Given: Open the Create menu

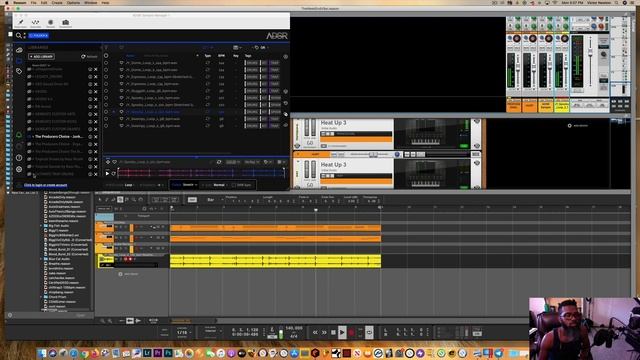Looking at the screenshot, I should pyautogui.click(x=57, y=2).
